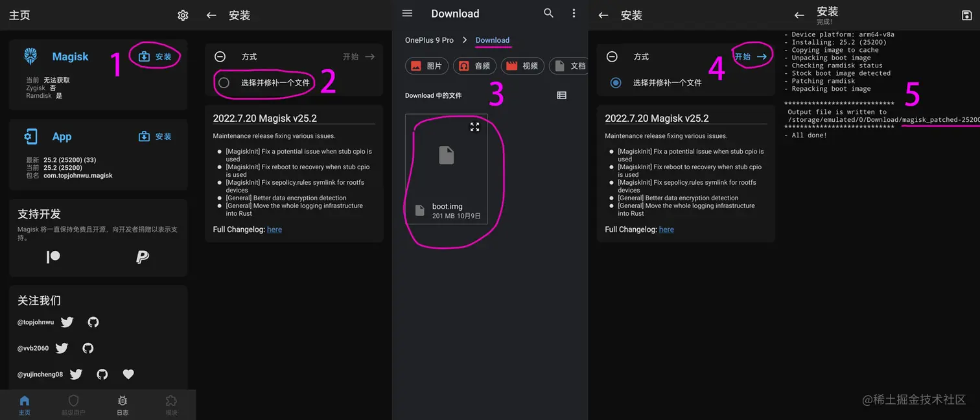Go to OnePlus 9 Pro in the breadcrumb
Image resolution: width=980 pixels, height=420 pixels.
click(x=429, y=40)
